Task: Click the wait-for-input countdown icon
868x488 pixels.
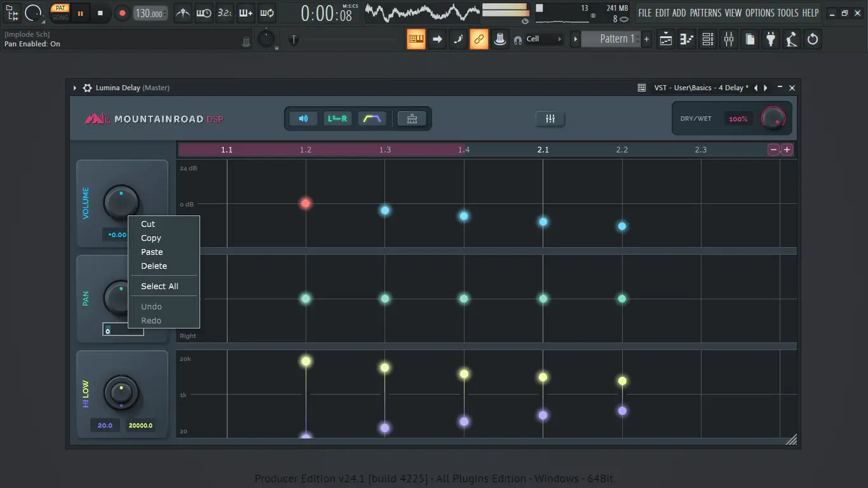Action: click(x=204, y=13)
